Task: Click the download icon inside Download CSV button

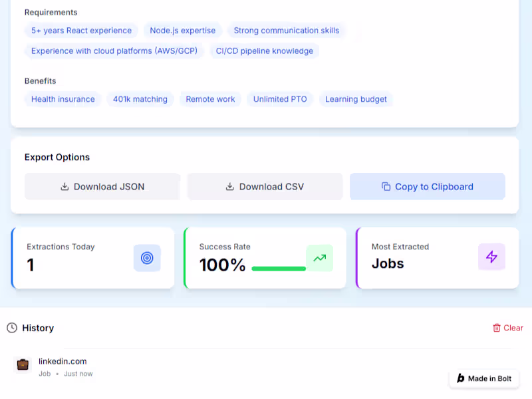Action: point(231,187)
